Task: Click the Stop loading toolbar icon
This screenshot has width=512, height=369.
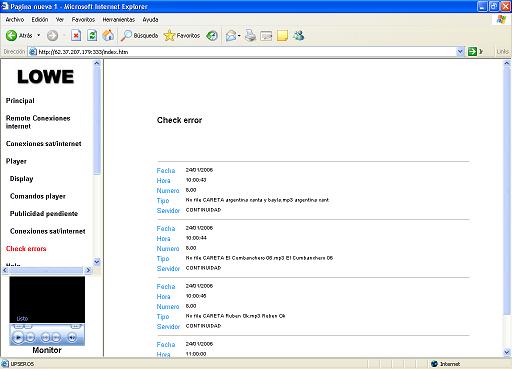Action: (x=76, y=35)
